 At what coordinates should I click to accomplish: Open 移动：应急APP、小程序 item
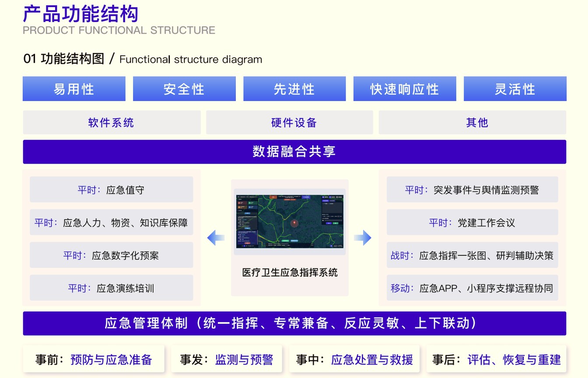pyautogui.click(x=472, y=288)
